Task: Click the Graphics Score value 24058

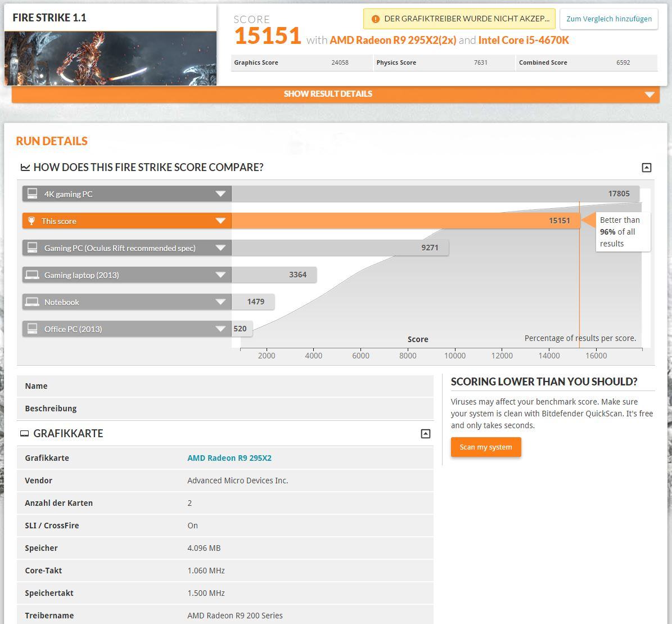Action: coord(340,62)
